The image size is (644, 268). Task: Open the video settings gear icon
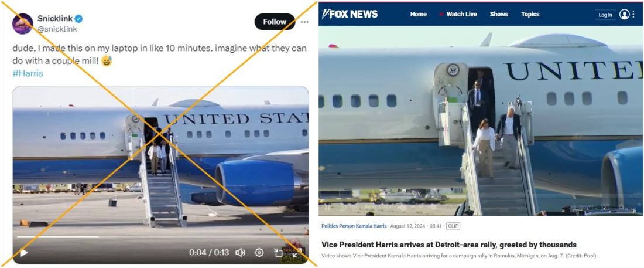259,252
